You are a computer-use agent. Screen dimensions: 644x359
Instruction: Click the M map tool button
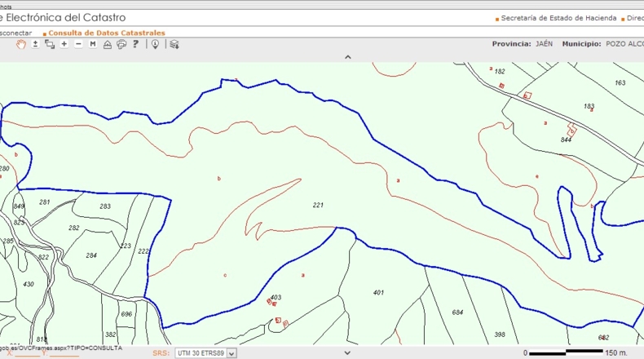[x=93, y=44]
